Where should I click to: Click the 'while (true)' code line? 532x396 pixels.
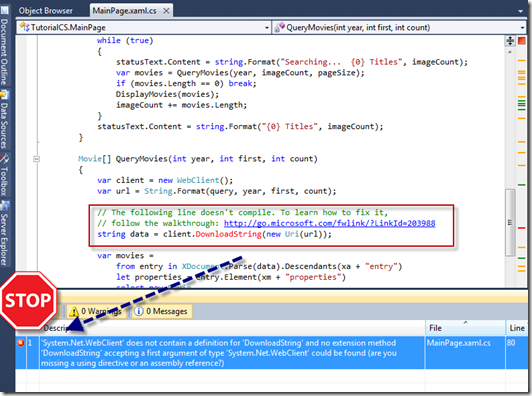tap(125, 40)
